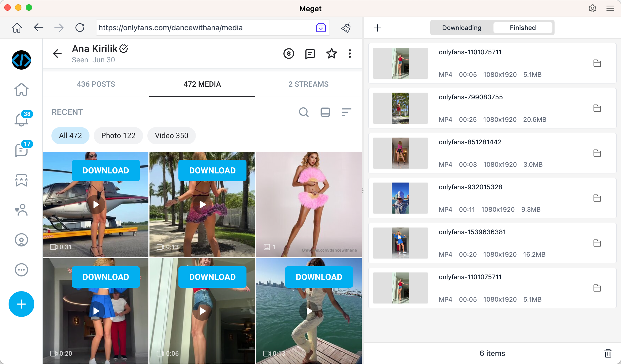Screen dimensions: 621x364
Task: Click inside the URL address bar
Action: coord(188,28)
